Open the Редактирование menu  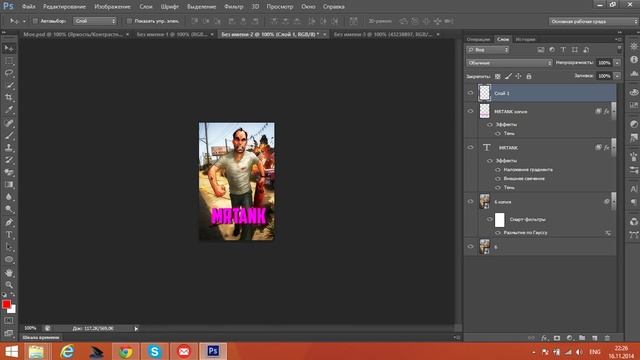coord(64,7)
